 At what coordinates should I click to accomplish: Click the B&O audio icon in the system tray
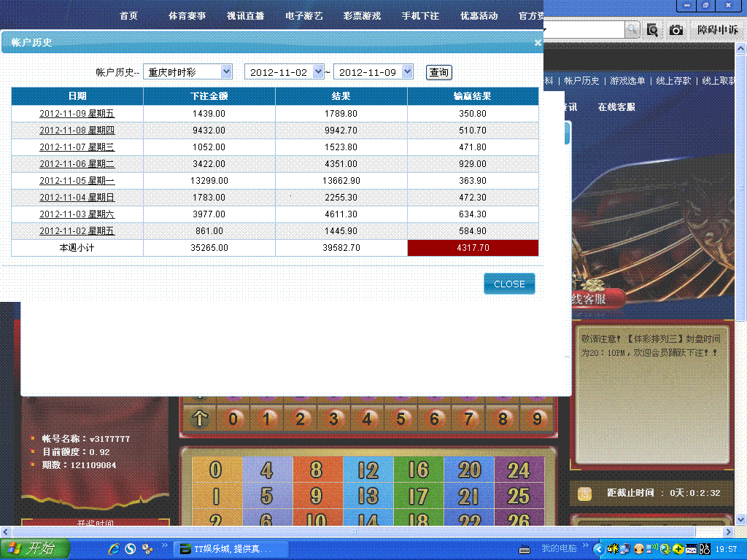pyautogui.click(x=704, y=549)
